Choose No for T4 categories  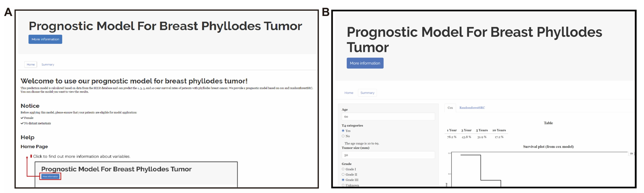point(343,136)
